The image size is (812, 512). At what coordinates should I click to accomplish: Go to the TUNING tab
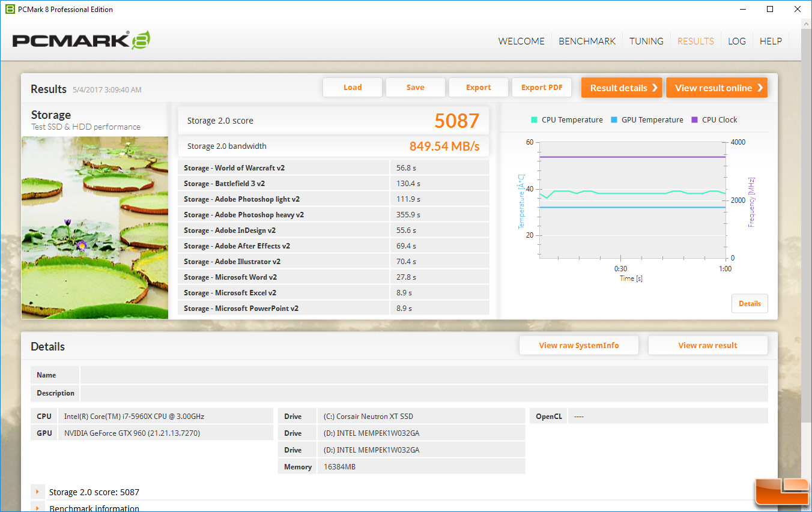pyautogui.click(x=646, y=41)
